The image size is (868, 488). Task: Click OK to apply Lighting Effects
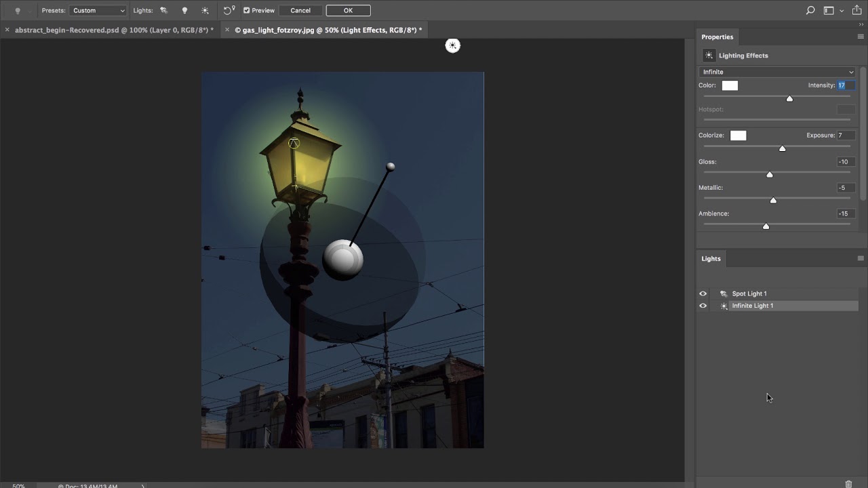(348, 11)
